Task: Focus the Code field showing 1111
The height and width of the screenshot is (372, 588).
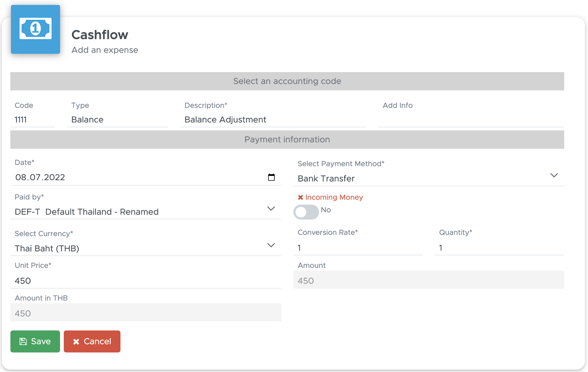Action: [x=33, y=120]
